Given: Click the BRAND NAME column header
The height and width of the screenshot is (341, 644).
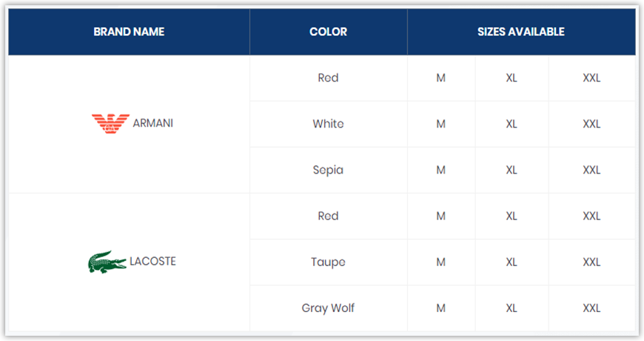Looking at the screenshot, I should [x=129, y=32].
